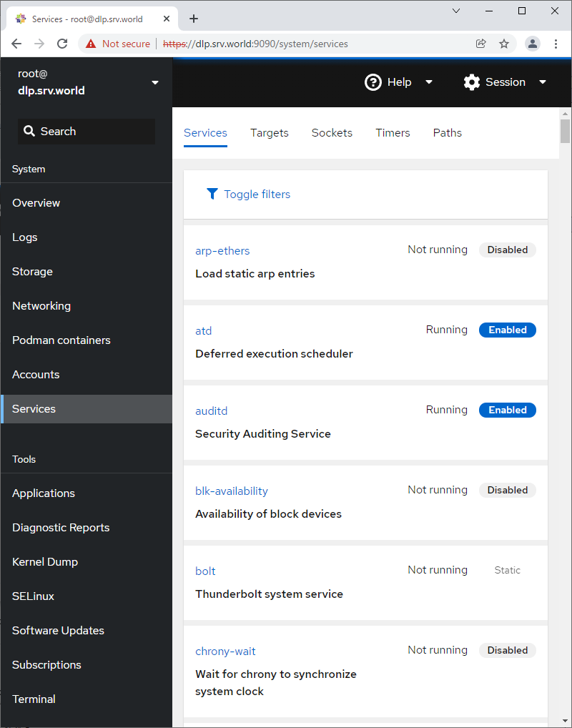572x728 pixels.
Task: Open the browser profile avatar icon
Action: tap(533, 44)
